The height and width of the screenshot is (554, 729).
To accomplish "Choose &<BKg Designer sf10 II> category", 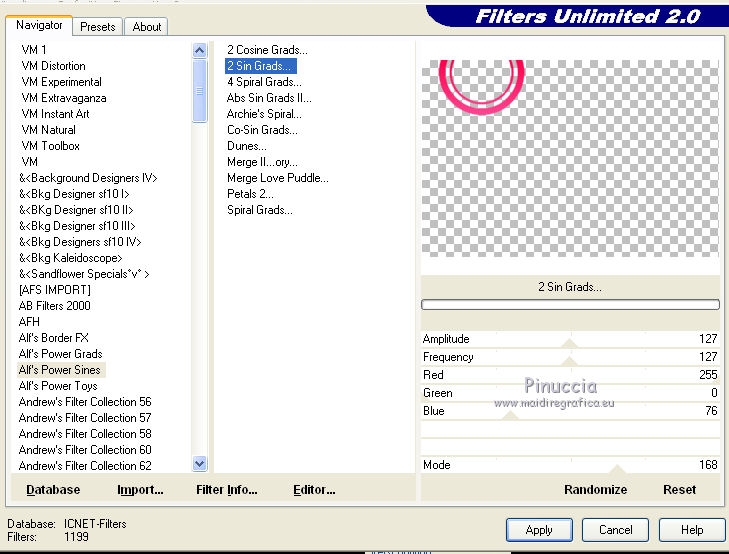I will coord(76,210).
